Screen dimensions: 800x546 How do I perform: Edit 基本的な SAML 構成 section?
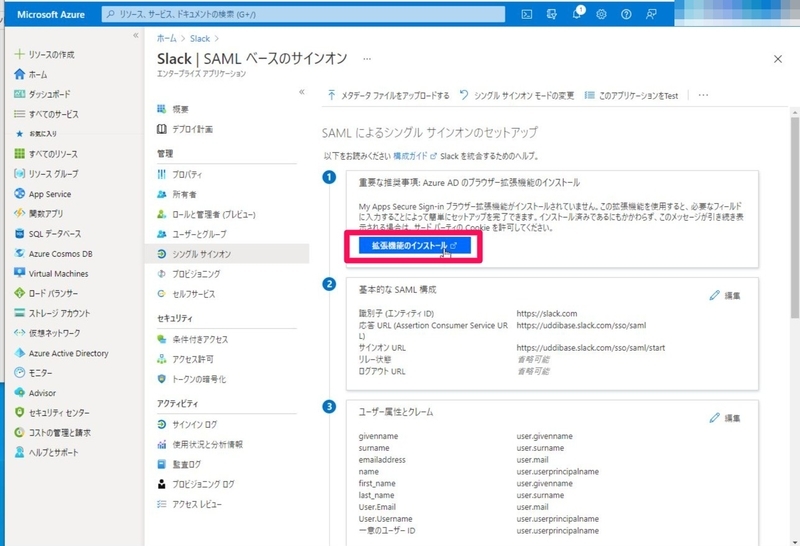click(x=724, y=295)
